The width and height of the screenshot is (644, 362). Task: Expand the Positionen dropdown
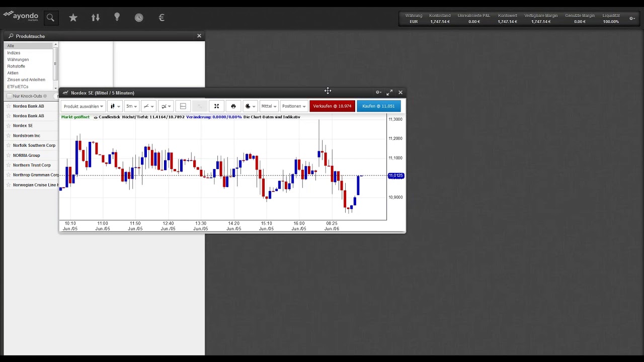(294, 106)
